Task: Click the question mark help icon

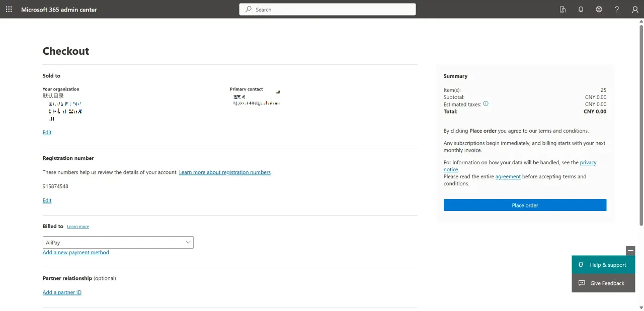Action: click(617, 10)
